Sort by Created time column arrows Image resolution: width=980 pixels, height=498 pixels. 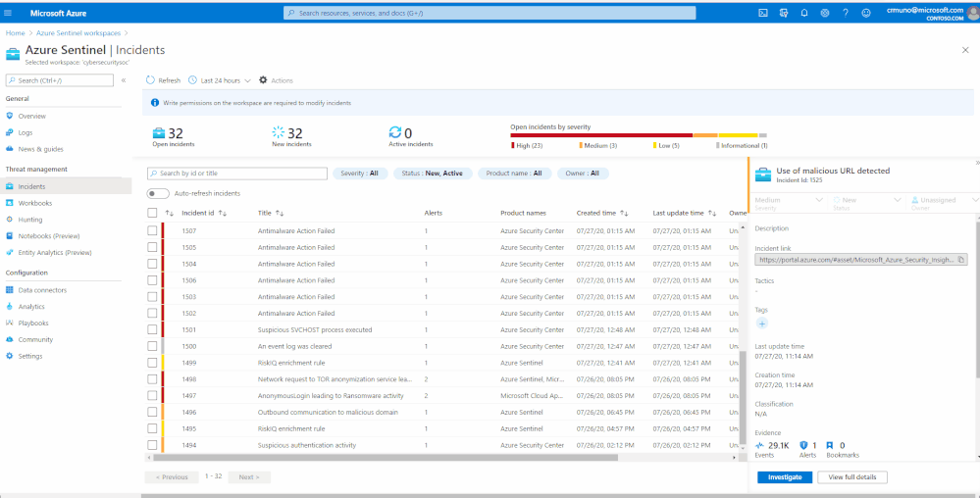624,213
